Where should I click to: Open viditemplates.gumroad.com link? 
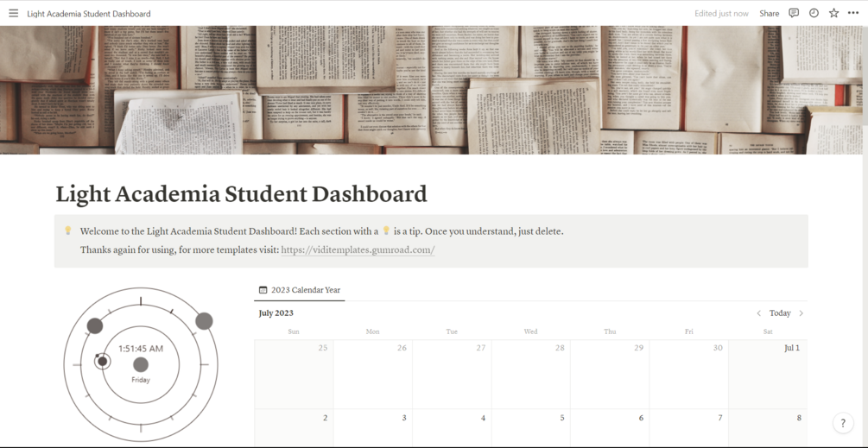coord(358,249)
